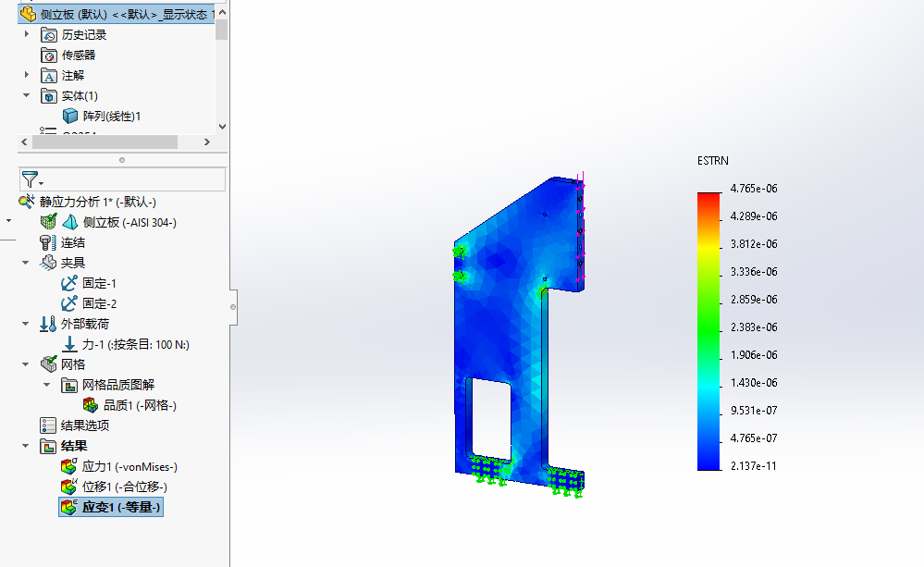Click the 应变1 strain plot icon
Image resolution: width=924 pixels, height=567 pixels.
coord(69,507)
